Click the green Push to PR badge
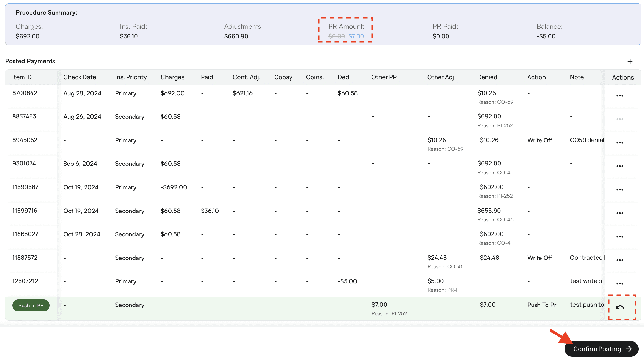644x361 pixels. tap(31, 305)
